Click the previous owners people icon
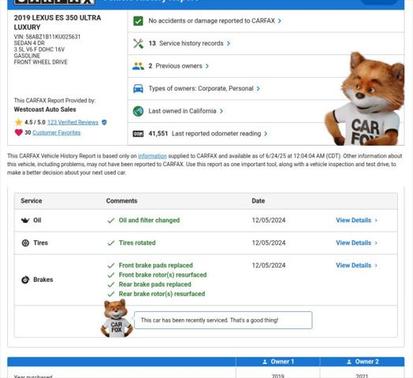Image resolution: width=413 pixels, height=378 pixels. [x=138, y=66]
